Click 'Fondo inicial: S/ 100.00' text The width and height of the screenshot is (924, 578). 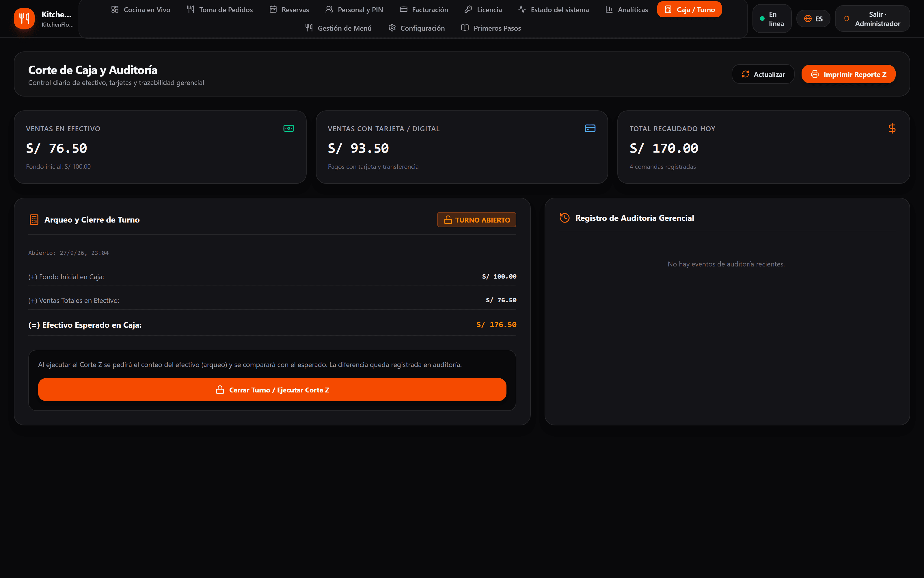58,167
